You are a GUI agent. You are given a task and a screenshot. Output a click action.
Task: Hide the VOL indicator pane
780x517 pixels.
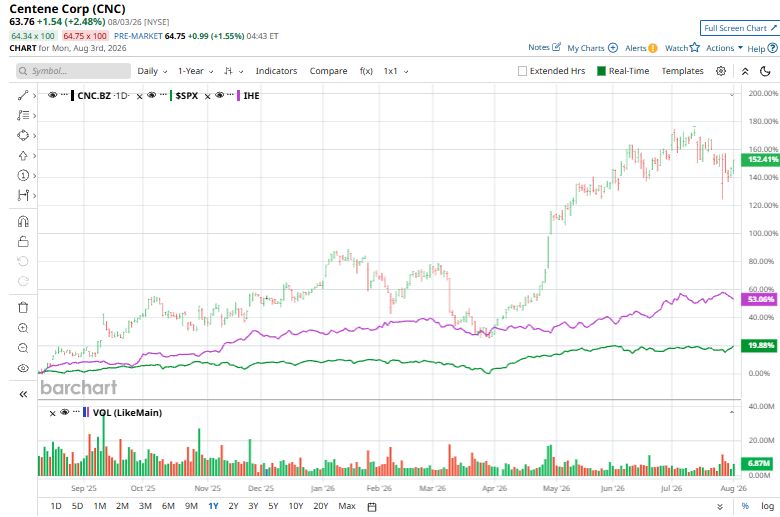[64, 412]
